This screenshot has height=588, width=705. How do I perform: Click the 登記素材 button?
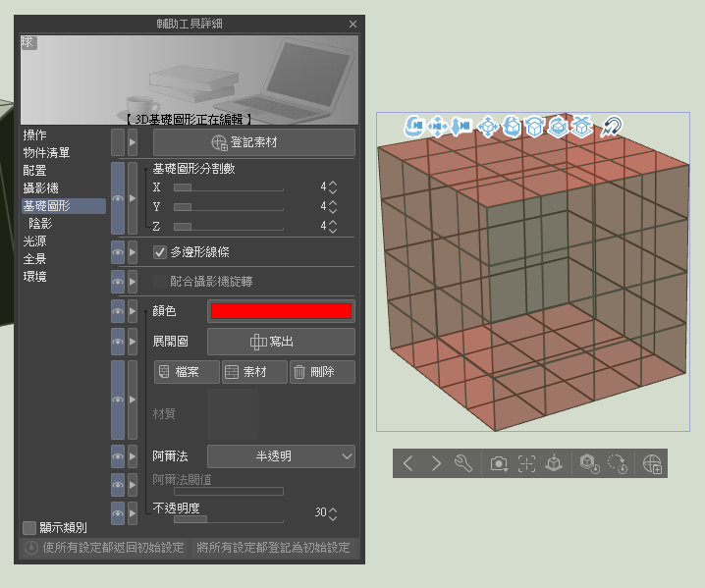[254, 142]
